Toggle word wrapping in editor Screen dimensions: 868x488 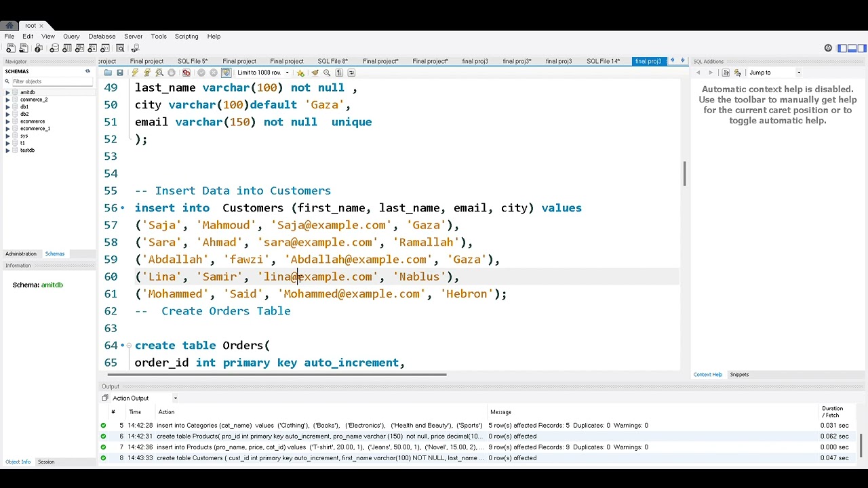click(351, 73)
